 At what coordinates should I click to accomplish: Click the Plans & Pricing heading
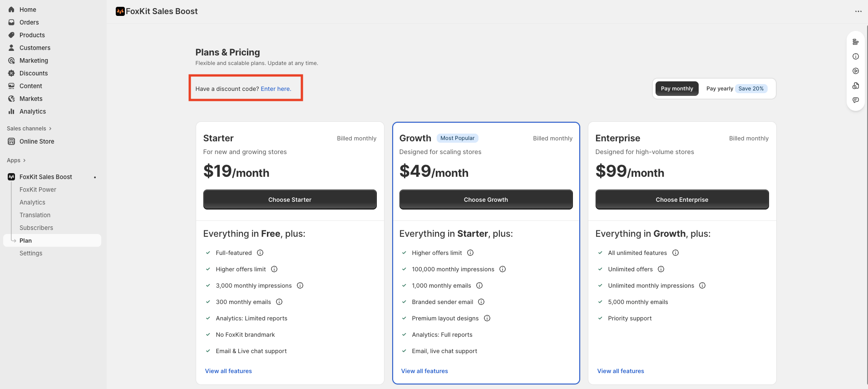tap(227, 52)
